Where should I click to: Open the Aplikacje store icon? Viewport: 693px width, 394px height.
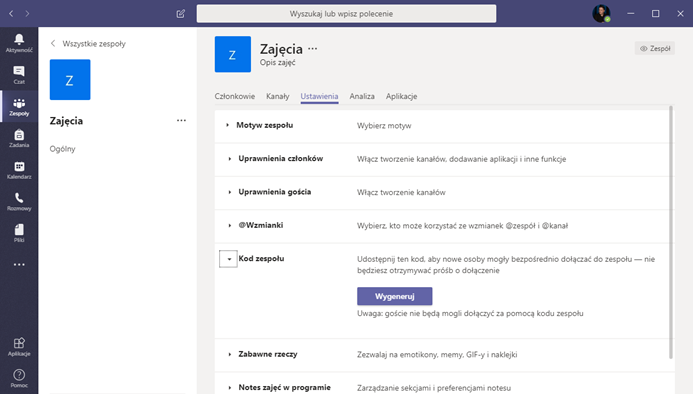[19, 347]
